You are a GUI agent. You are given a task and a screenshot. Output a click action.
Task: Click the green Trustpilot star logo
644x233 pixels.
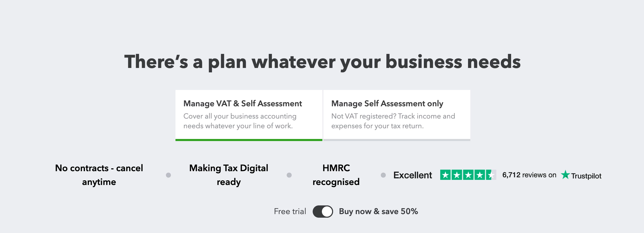565,175
